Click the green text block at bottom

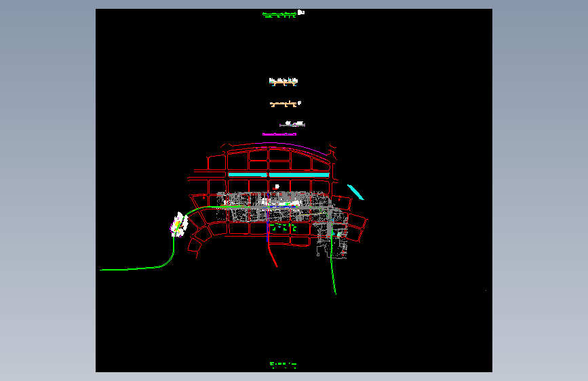click(283, 365)
